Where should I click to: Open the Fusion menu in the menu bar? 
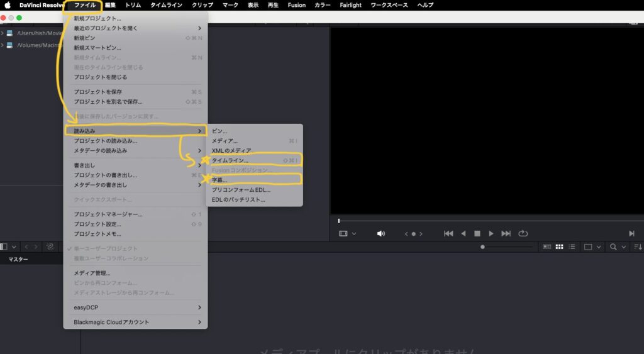pos(297,5)
